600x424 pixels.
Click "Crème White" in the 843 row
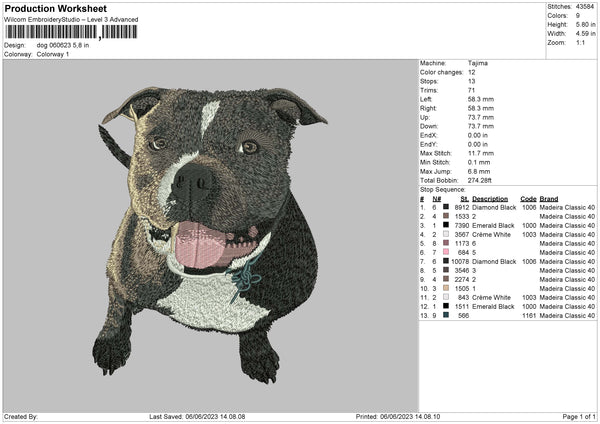(x=491, y=297)
